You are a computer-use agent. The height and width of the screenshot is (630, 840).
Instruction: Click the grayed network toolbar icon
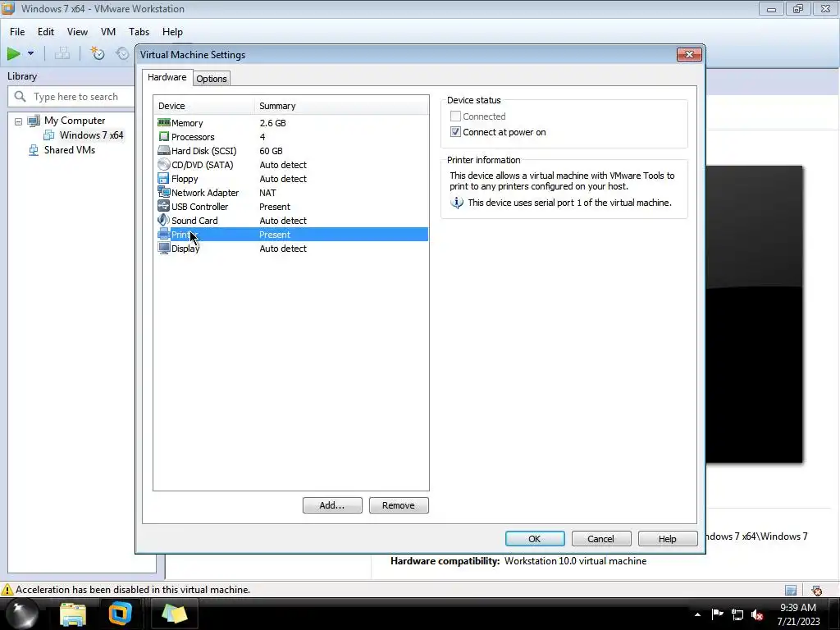coord(62,53)
